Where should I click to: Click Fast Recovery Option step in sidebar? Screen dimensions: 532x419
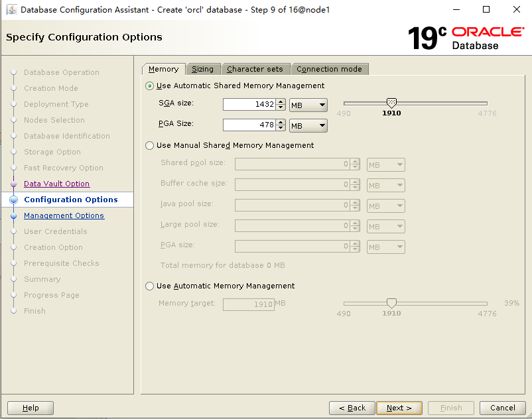pyautogui.click(x=64, y=168)
